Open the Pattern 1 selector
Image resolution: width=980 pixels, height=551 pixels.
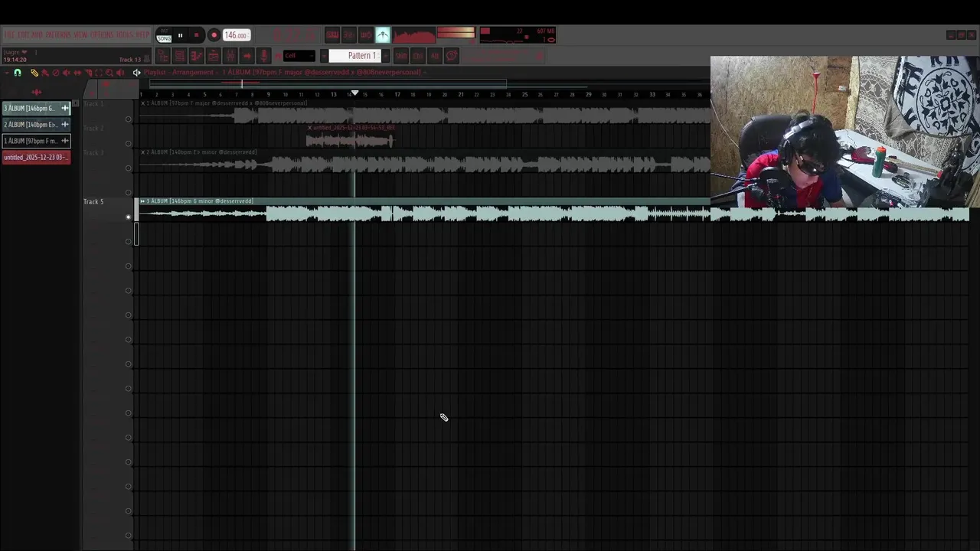(x=354, y=55)
